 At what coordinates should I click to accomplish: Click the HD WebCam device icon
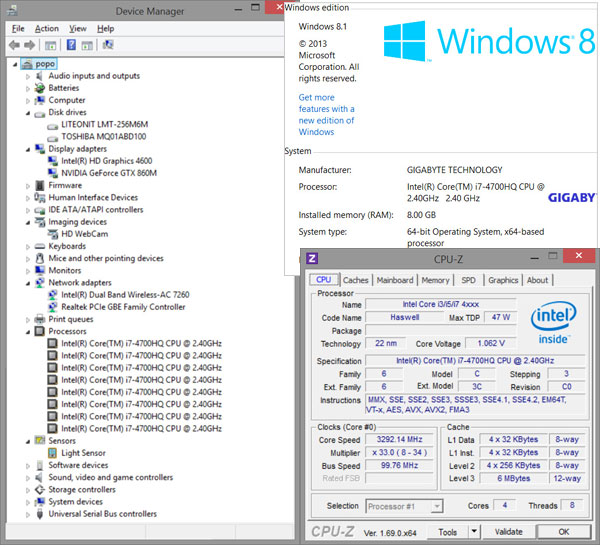pyautogui.click(x=52, y=234)
